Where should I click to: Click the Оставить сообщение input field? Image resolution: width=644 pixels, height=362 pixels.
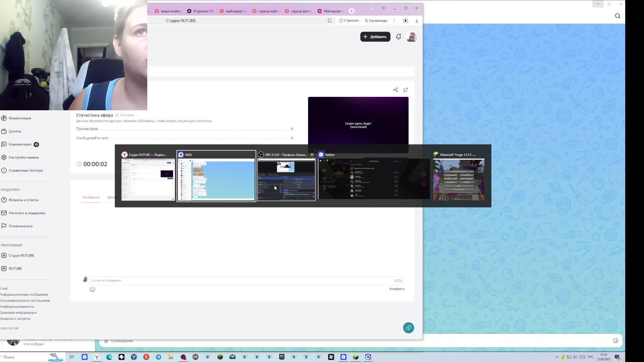241,281
